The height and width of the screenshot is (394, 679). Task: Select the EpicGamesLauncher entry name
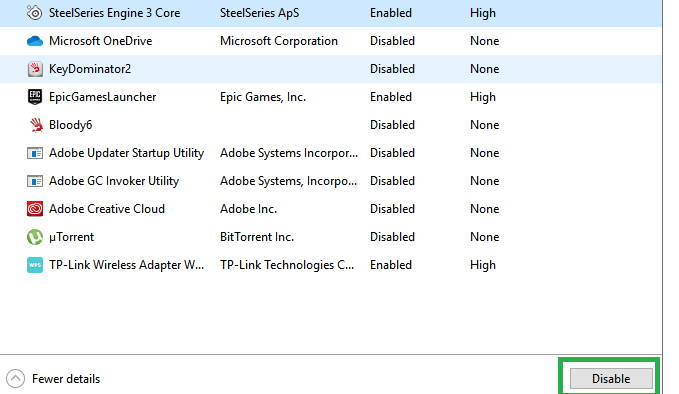point(102,97)
